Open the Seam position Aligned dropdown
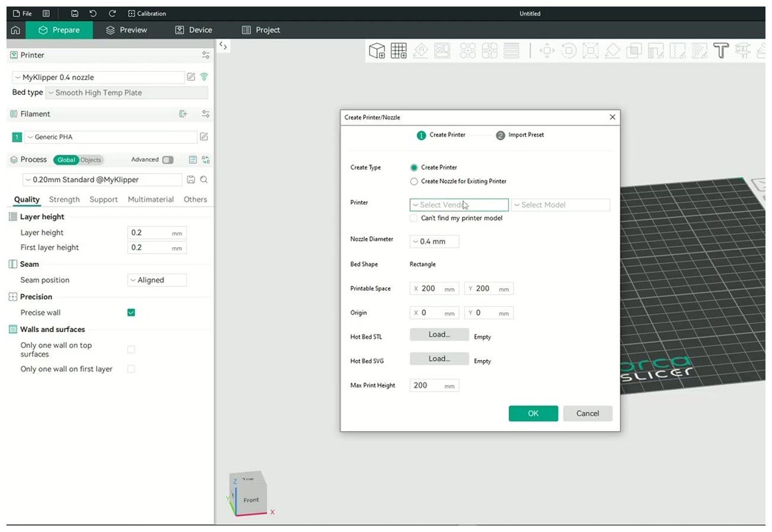Image resolution: width=772 pixels, height=532 pixels. pos(157,280)
